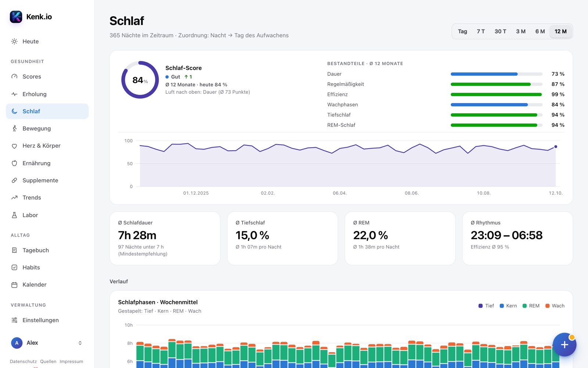Click the last point on score chart

click(x=556, y=146)
